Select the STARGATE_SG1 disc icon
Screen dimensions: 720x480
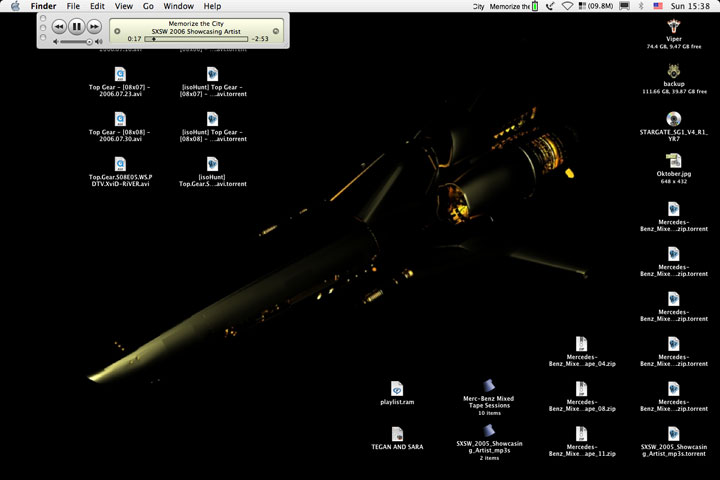673,118
